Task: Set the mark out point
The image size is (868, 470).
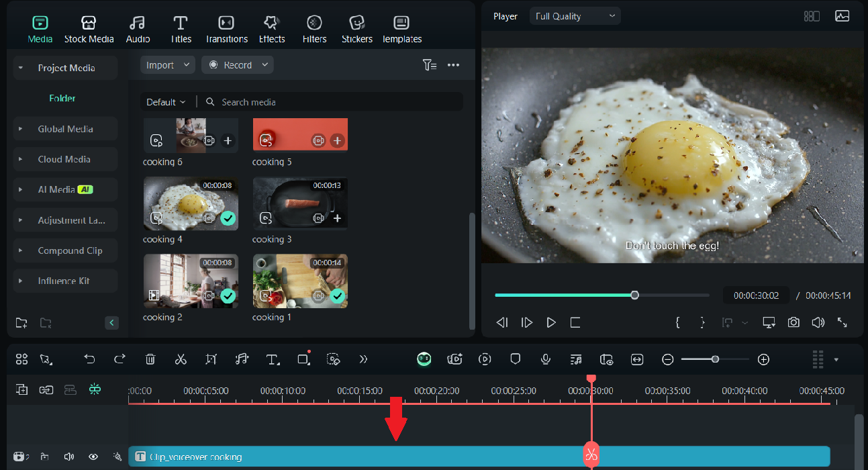Action: (x=702, y=323)
